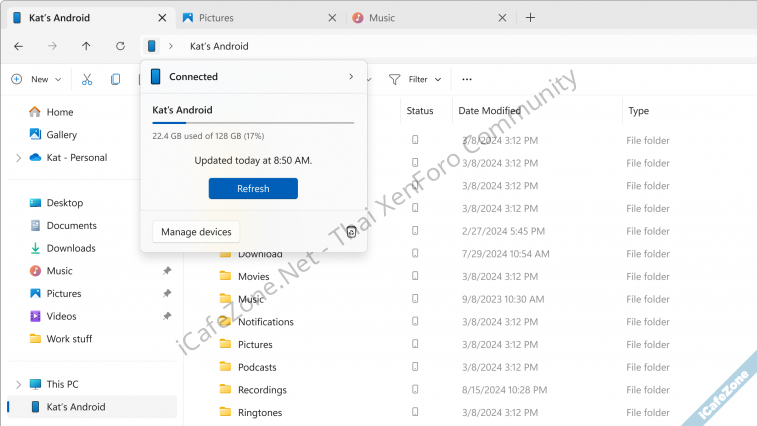Image resolution: width=757 pixels, height=426 pixels.
Task: Click the Copy icon in toolbar
Action: tap(116, 79)
